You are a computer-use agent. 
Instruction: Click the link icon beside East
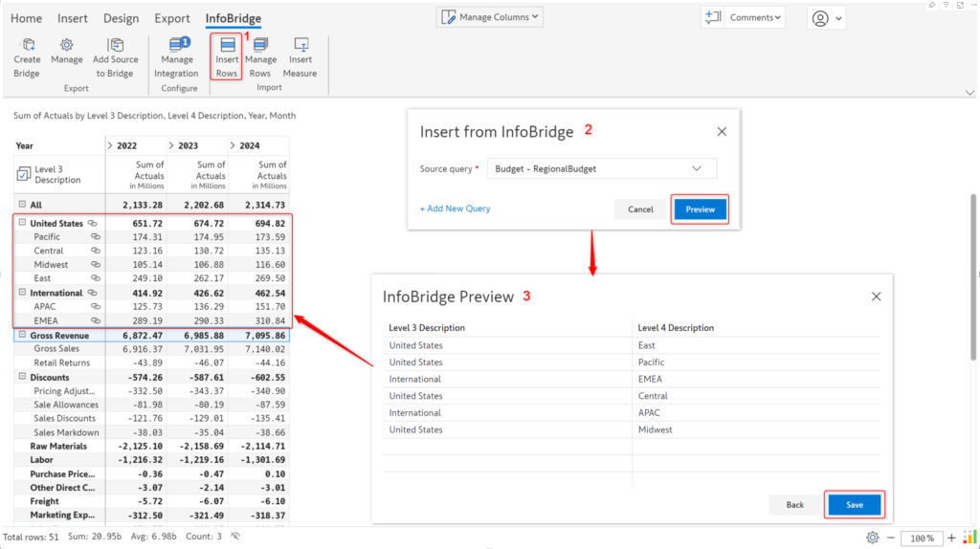pos(96,278)
